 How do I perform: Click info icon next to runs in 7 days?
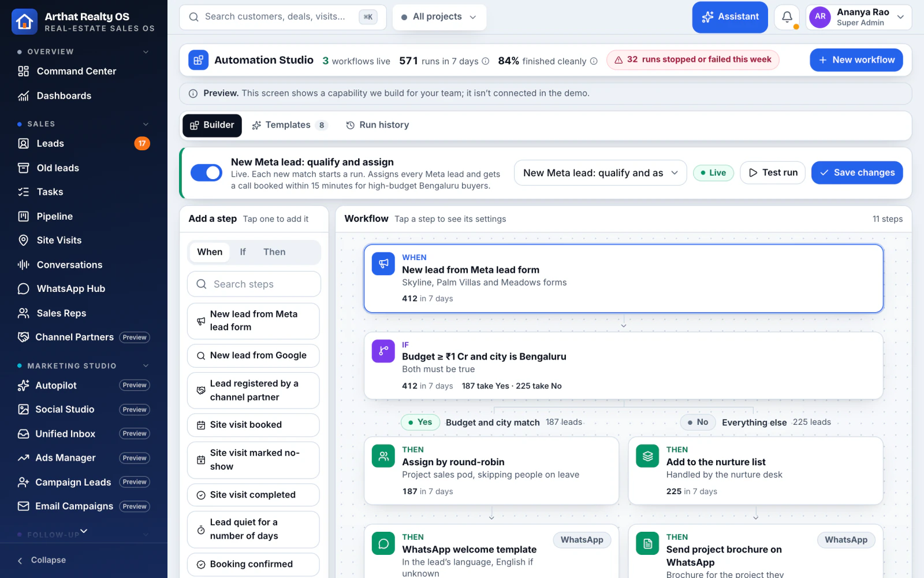pos(486,61)
